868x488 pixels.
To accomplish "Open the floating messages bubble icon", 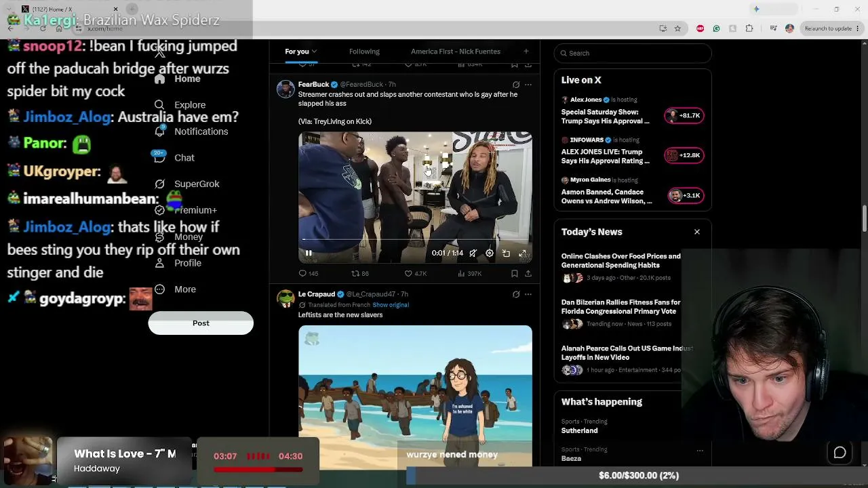I will tap(840, 453).
